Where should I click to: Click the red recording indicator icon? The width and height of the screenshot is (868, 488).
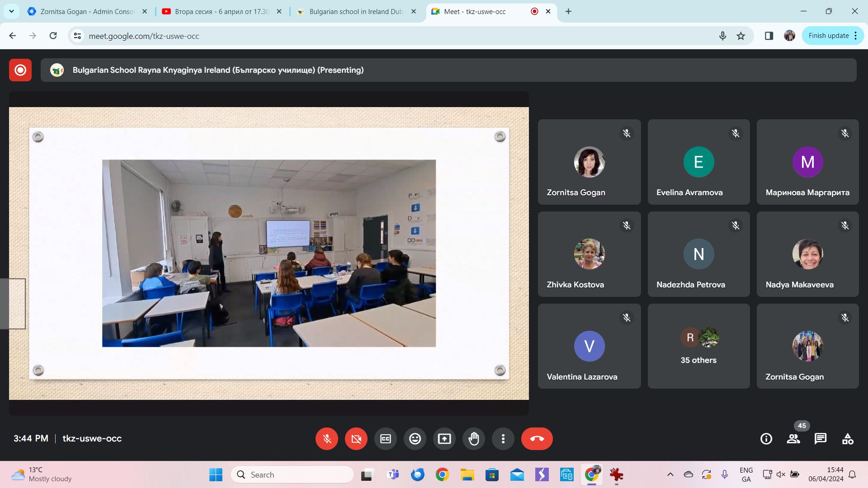tap(20, 70)
